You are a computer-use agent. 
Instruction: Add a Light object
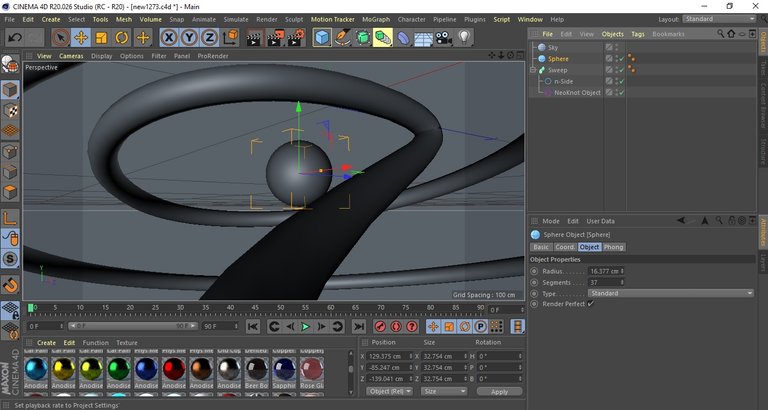464,38
